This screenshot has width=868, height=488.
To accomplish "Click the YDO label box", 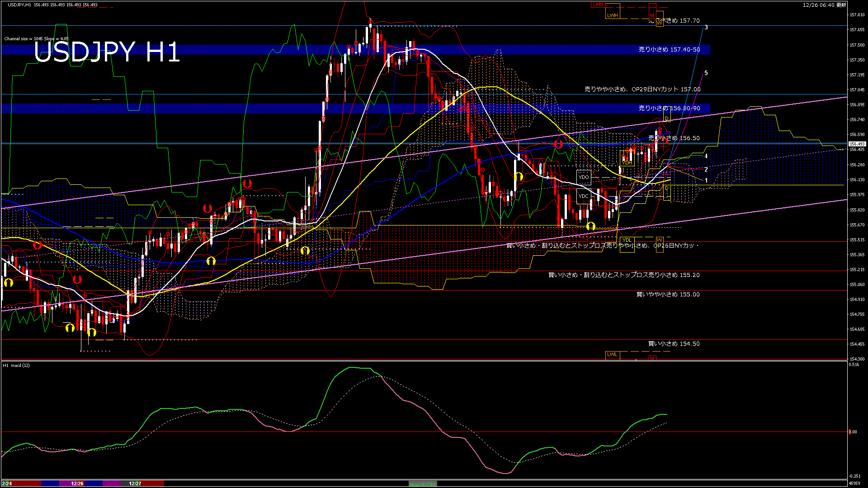I will pyautogui.click(x=584, y=177).
